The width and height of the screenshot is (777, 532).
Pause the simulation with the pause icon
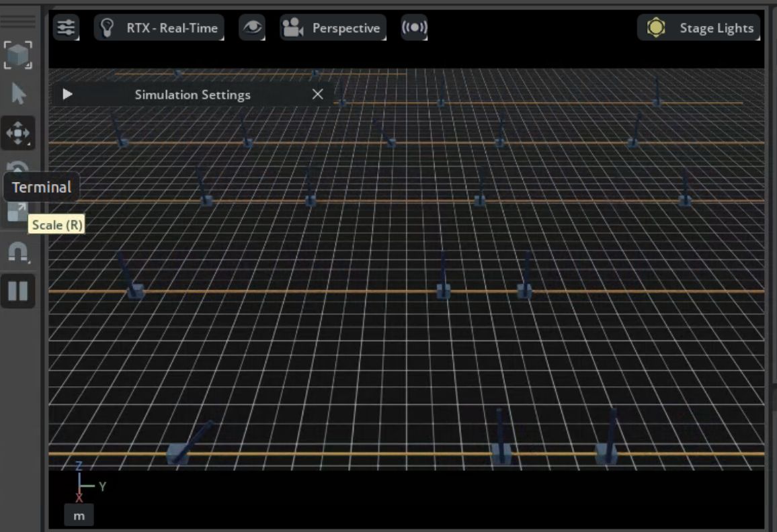tap(18, 291)
